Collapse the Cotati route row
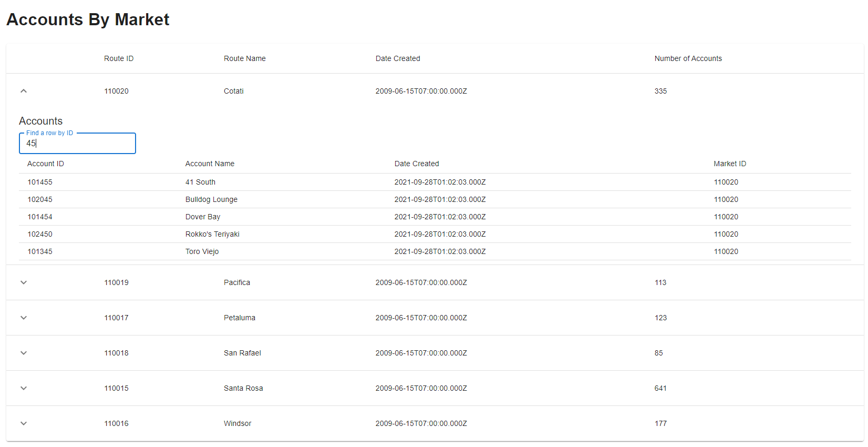The width and height of the screenshot is (868, 447). tap(24, 91)
